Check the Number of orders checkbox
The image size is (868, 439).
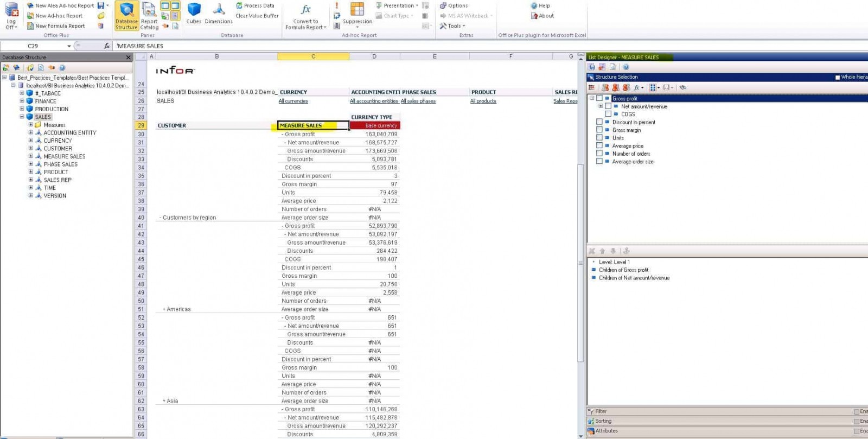[x=599, y=154]
